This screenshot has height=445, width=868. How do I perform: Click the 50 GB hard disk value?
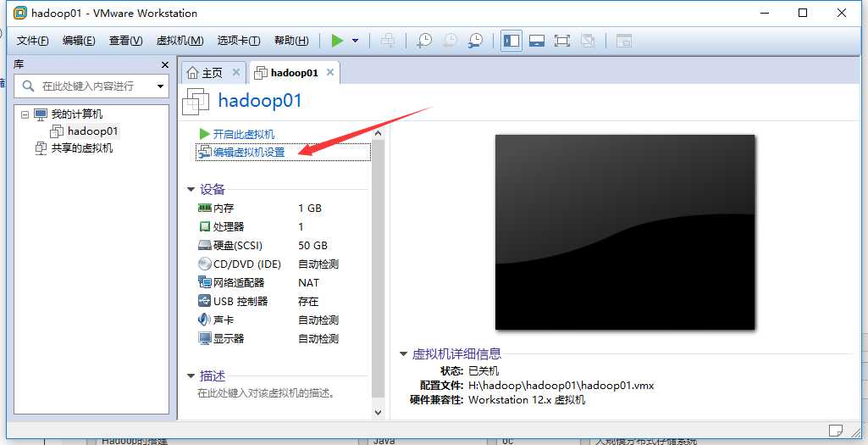pos(312,246)
